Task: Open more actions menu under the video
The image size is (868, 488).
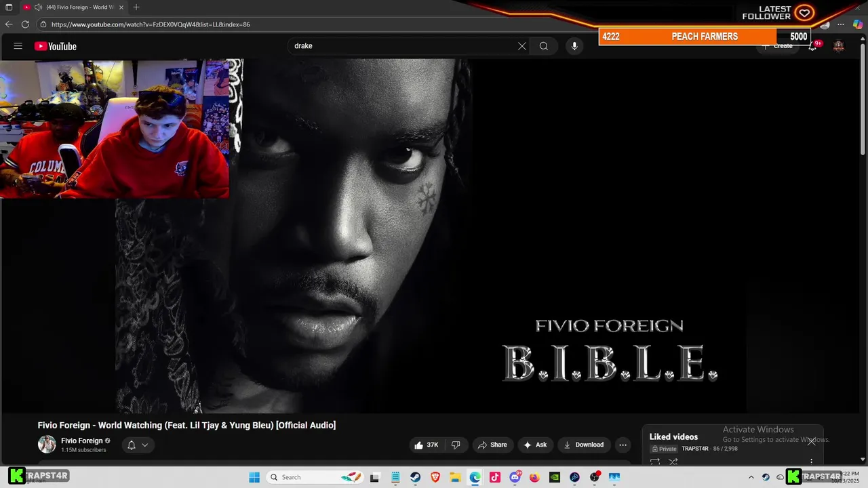Action: [623, 445]
